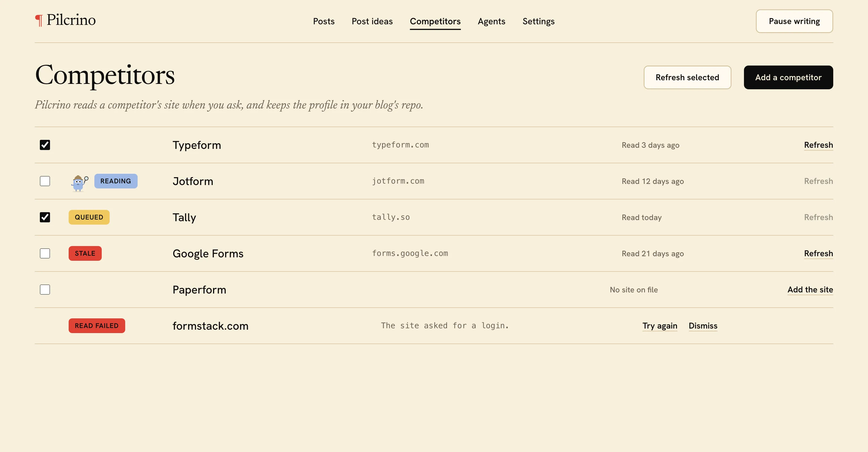This screenshot has height=452, width=868.
Task: Click the READING status badge
Action: point(116,181)
